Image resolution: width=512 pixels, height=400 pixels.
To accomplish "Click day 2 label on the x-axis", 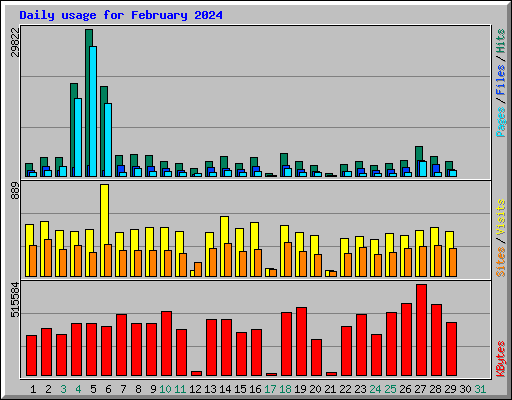I will [48, 389].
